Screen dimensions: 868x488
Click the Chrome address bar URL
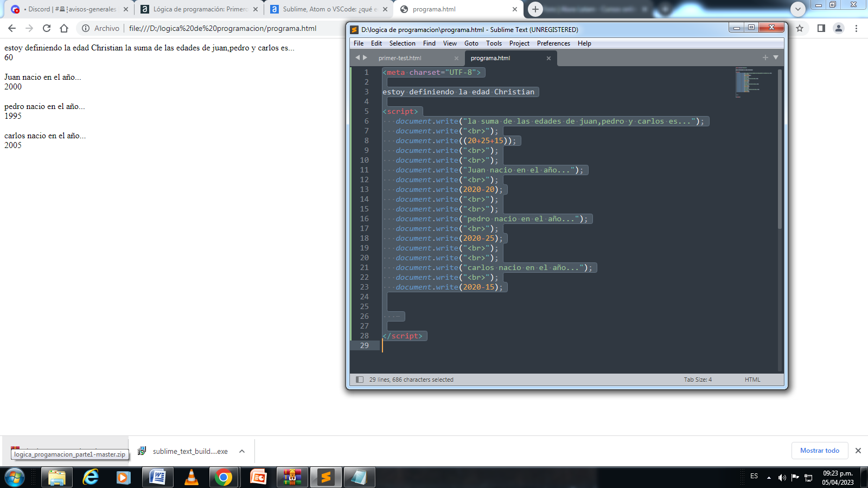pyautogui.click(x=222, y=28)
